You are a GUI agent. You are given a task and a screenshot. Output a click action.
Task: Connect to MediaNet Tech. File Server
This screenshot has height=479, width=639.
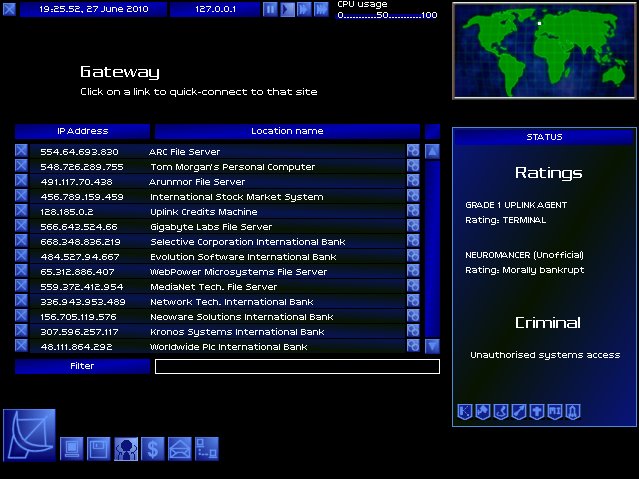click(x=218, y=287)
